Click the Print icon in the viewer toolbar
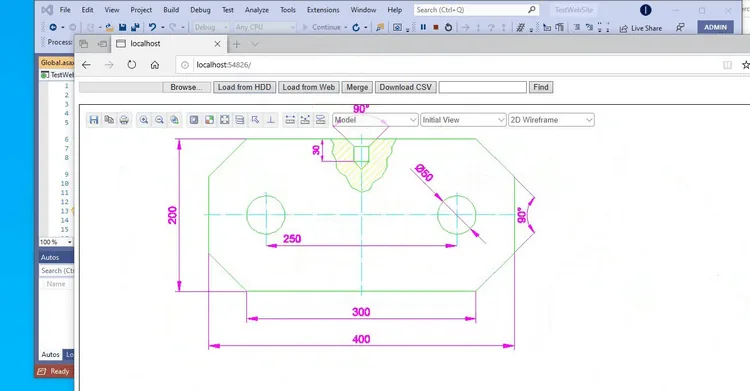Image resolution: width=750 pixels, height=391 pixels. pos(124,120)
